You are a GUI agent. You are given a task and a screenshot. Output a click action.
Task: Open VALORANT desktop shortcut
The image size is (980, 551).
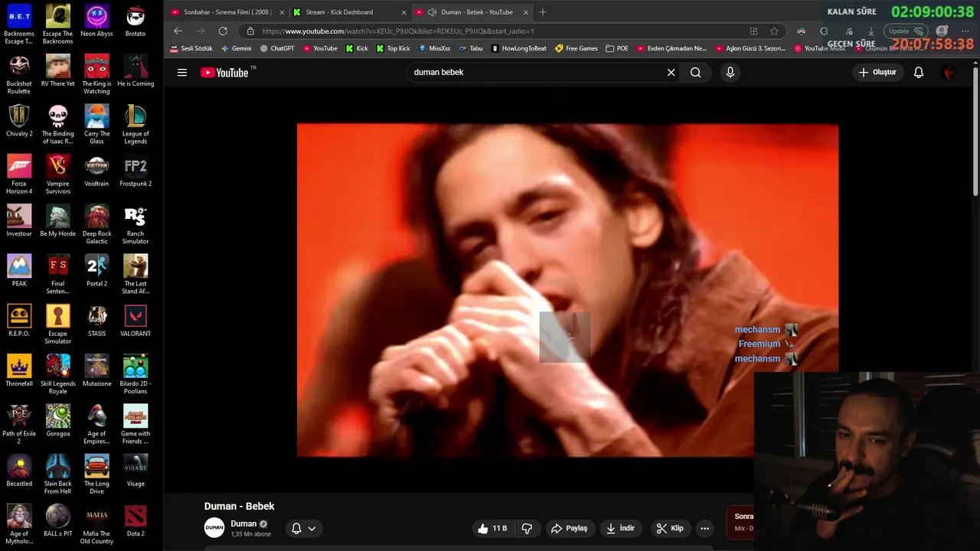click(136, 321)
